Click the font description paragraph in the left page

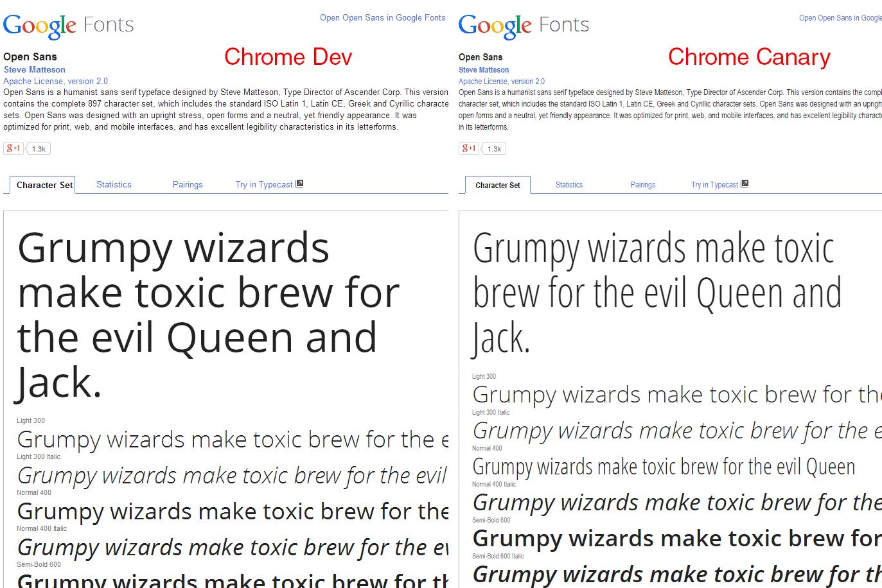coord(226,110)
